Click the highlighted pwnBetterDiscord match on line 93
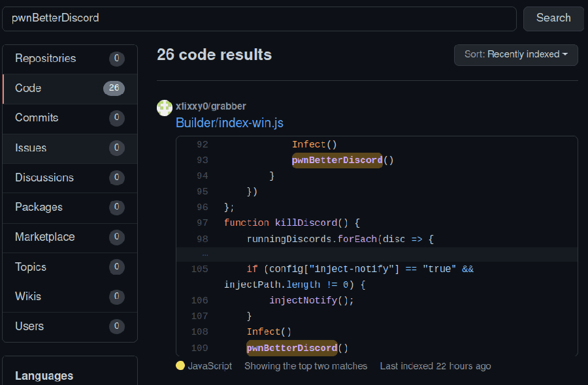Image resolution: width=588 pixels, height=385 pixels. pyautogui.click(x=337, y=160)
